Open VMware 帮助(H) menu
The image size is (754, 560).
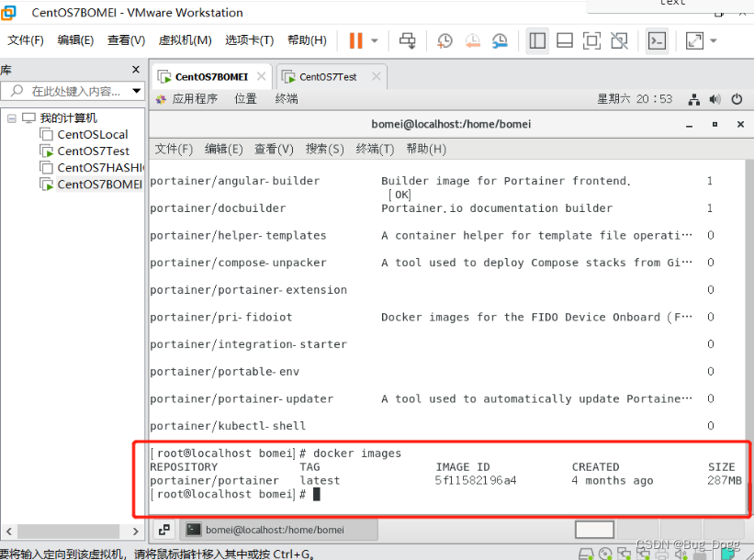[x=307, y=39]
